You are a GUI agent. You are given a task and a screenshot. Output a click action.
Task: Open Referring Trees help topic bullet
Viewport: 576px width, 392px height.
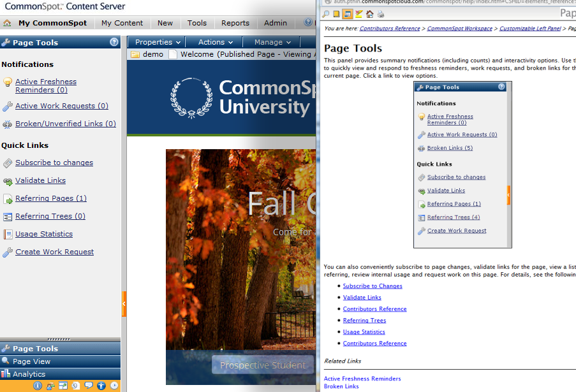[364, 321]
